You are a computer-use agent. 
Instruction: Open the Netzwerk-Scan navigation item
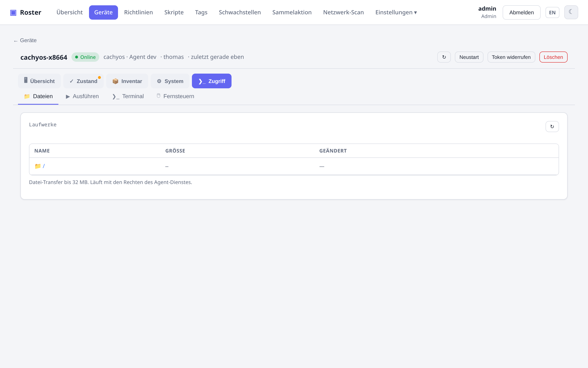coord(343,12)
